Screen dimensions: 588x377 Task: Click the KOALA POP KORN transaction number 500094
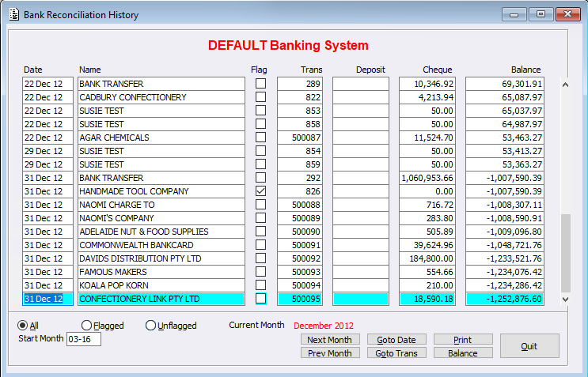300,285
